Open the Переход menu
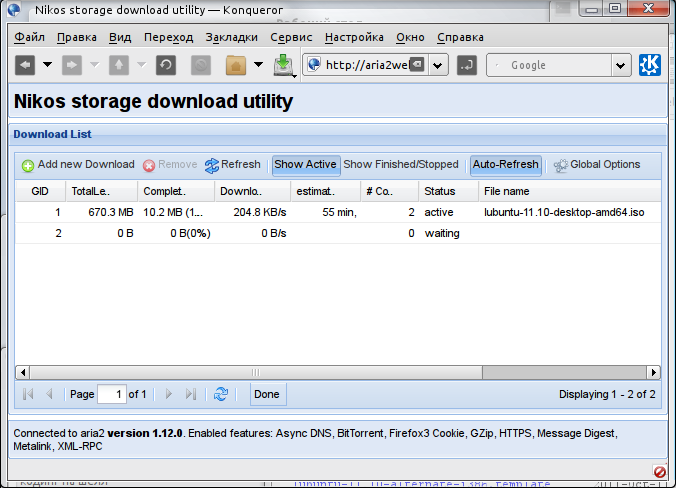Viewport: 676px width, 488px height. point(169,38)
